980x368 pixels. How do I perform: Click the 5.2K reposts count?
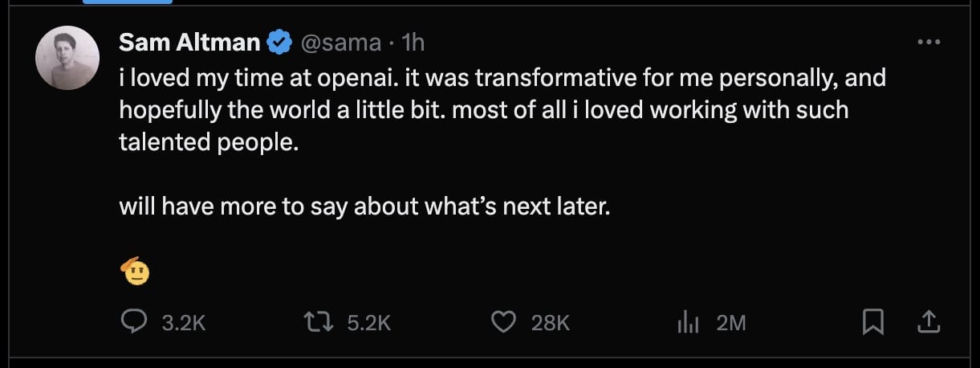pos(368,323)
